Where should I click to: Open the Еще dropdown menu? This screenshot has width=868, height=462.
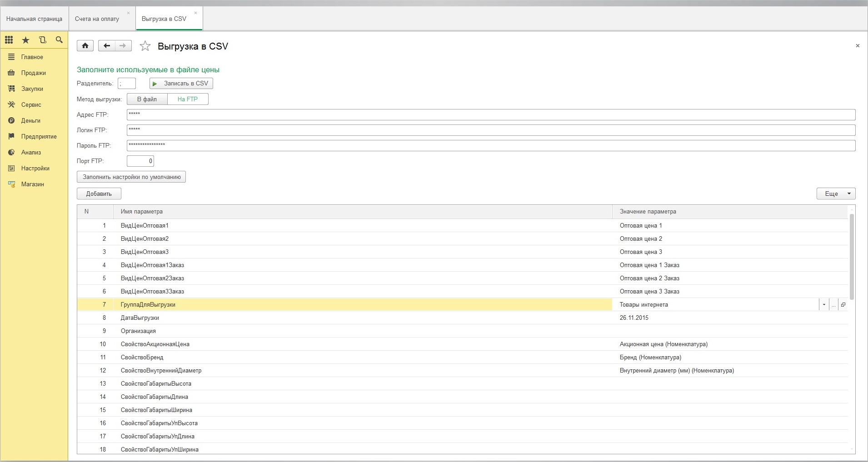point(836,194)
